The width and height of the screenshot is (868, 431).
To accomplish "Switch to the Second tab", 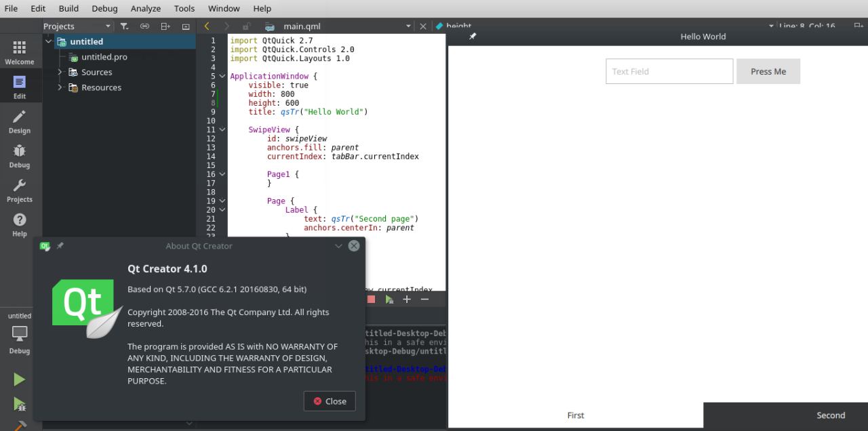I will point(830,415).
